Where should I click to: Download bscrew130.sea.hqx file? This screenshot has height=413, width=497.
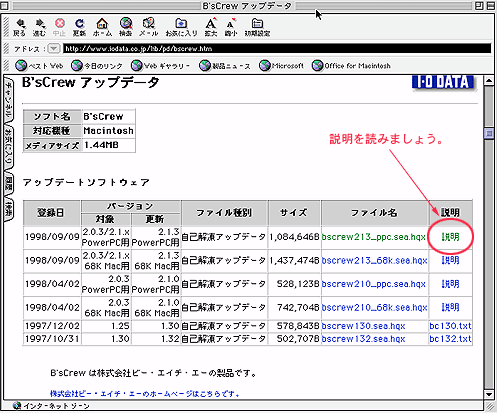(x=363, y=326)
